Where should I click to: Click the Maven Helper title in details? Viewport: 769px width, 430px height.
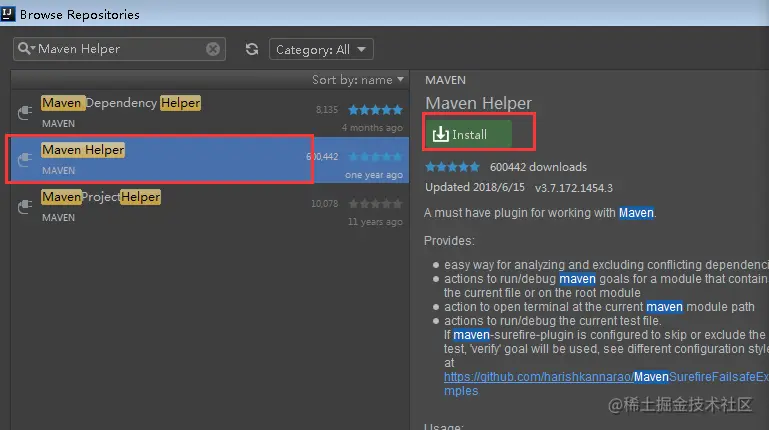(x=478, y=103)
